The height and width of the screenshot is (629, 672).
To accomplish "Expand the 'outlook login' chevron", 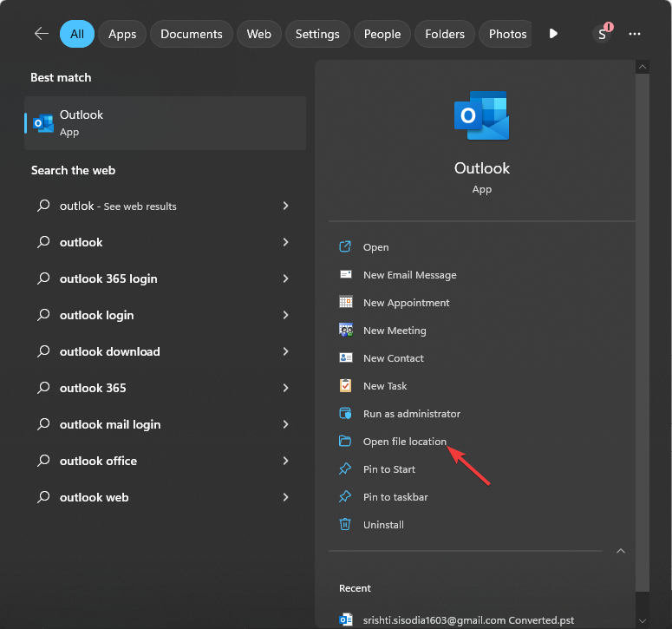I will click(285, 315).
